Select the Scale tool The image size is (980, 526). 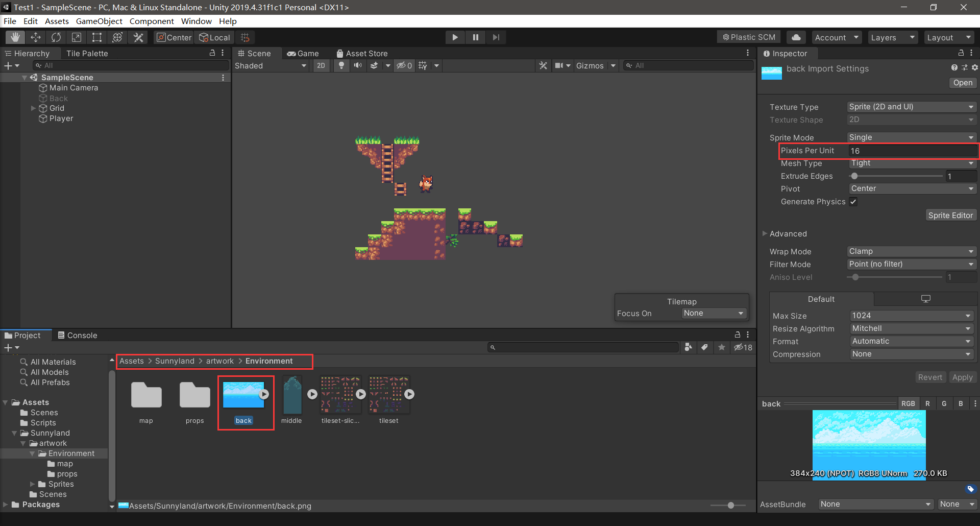coord(77,37)
